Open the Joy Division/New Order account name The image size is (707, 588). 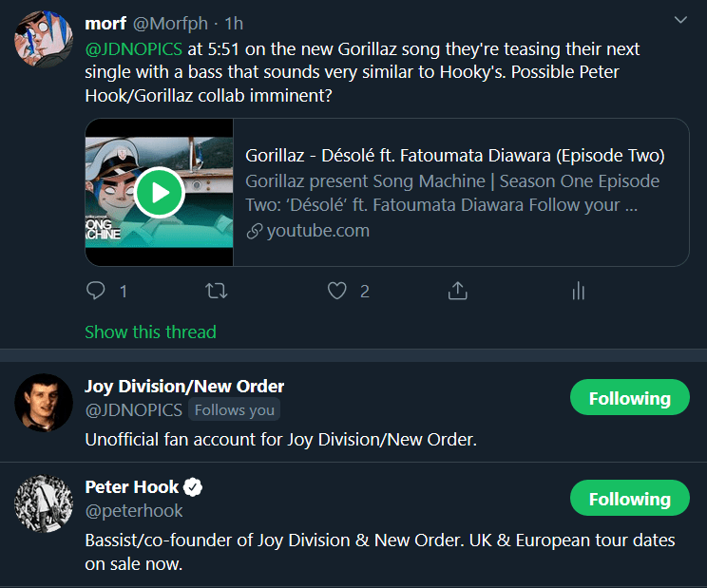click(x=184, y=387)
